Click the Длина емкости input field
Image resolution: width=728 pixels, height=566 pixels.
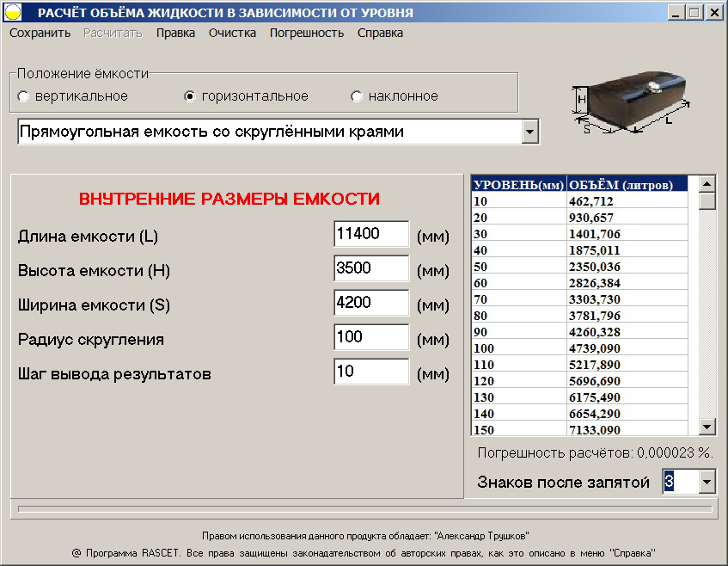(x=371, y=234)
